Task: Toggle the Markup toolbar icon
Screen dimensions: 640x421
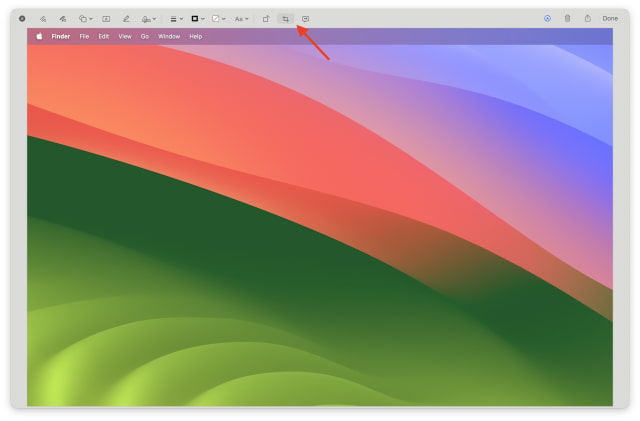Action: pos(547,18)
